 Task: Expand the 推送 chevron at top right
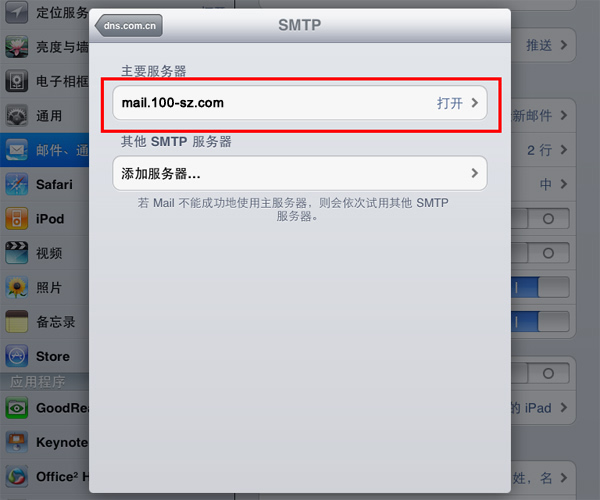tap(564, 45)
